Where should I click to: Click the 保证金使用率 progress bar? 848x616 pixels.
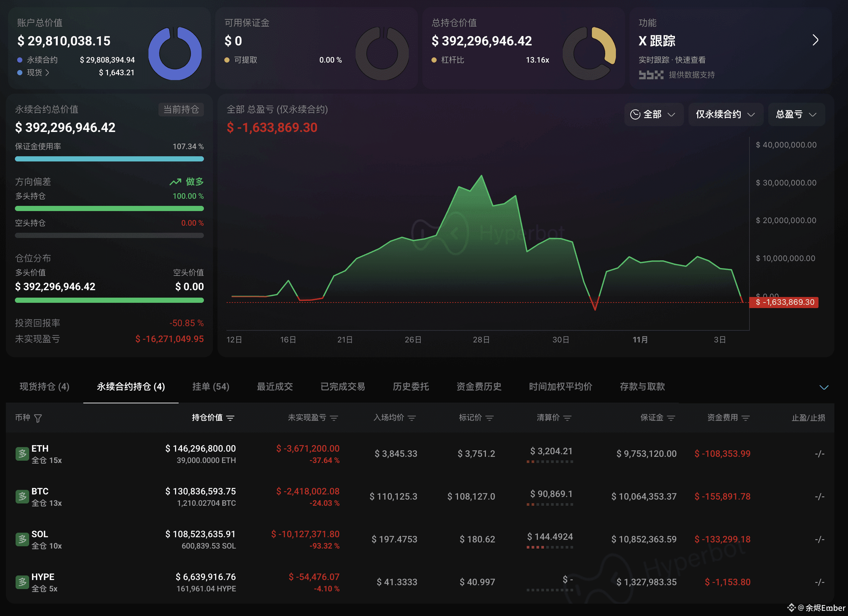(x=109, y=159)
